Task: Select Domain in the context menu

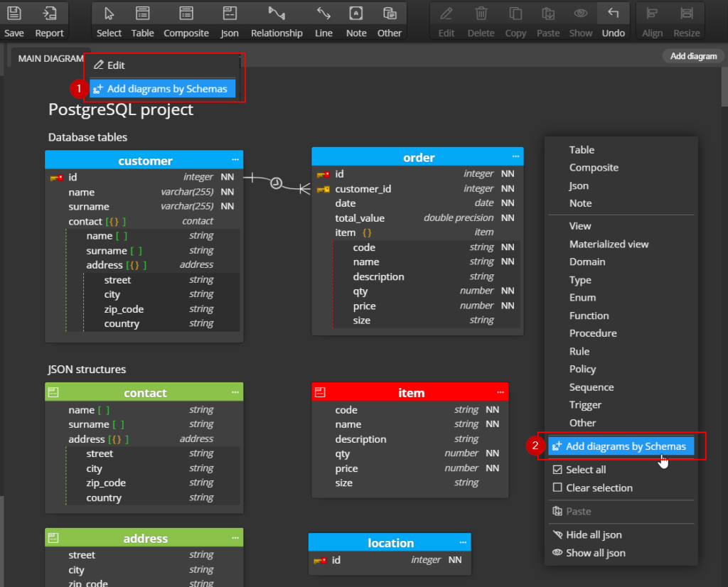Action: pyautogui.click(x=587, y=262)
